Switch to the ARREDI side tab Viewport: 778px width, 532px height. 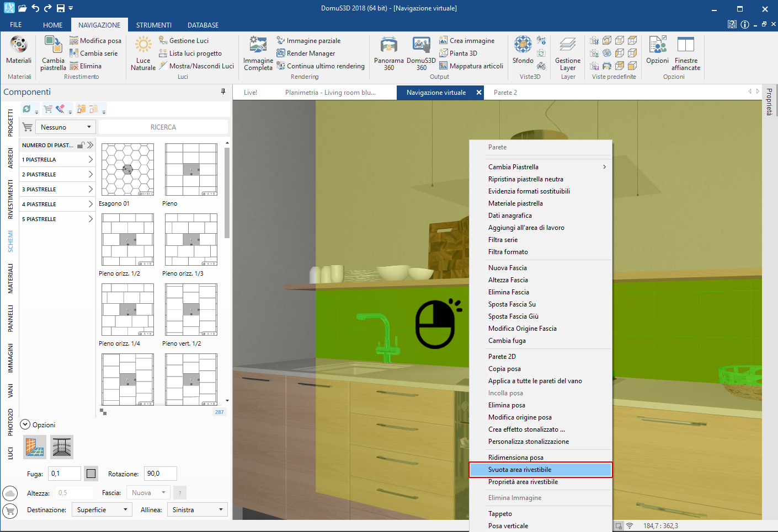(x=10, y=158)
